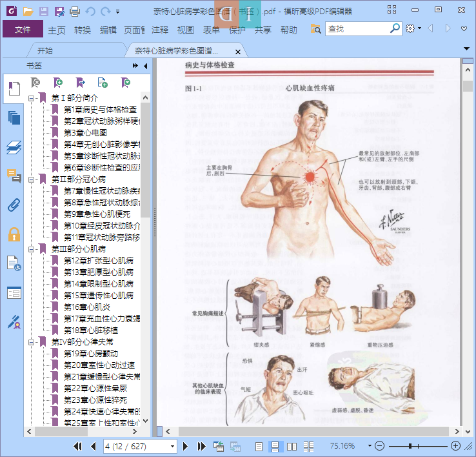Click the add bookmark page icon
This screenshot has height=457, width=476.
click(x=103, y=83)
